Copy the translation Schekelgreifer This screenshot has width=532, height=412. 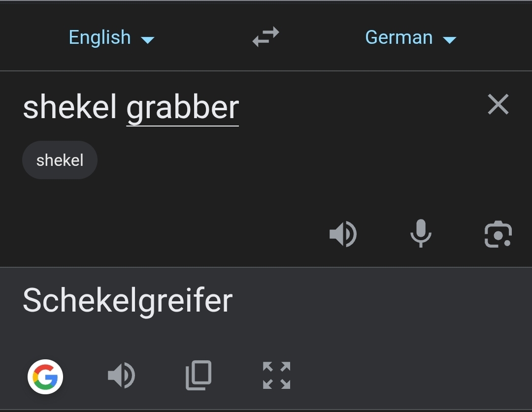[x=199, y=376]
